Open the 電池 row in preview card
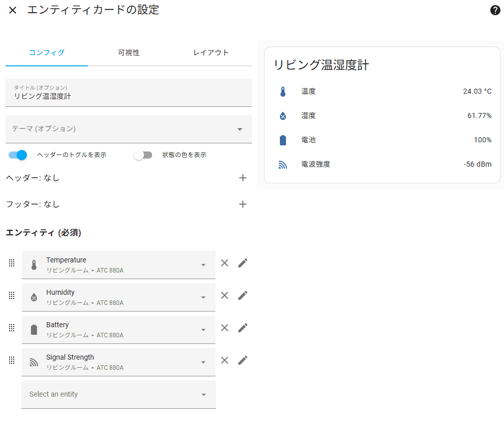Image resolution: width=504 pixels, height=426 pixels. (382, 140)
